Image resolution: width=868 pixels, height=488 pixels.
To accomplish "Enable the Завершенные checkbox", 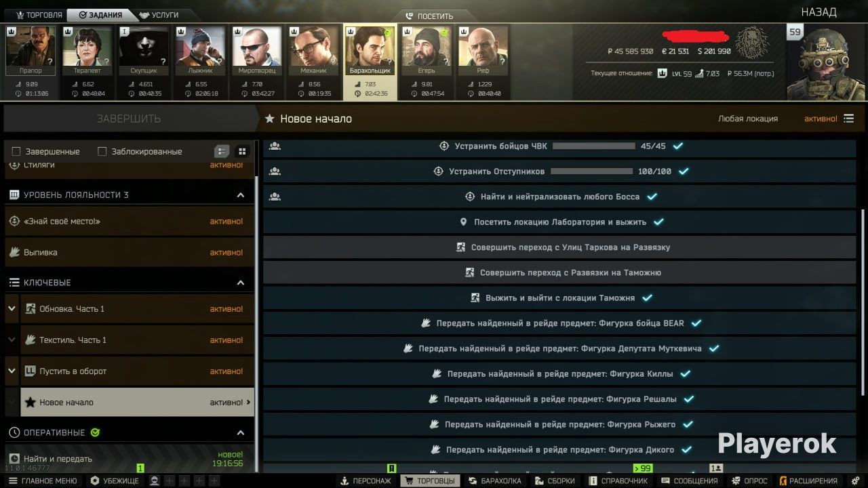I will (16, 152).
